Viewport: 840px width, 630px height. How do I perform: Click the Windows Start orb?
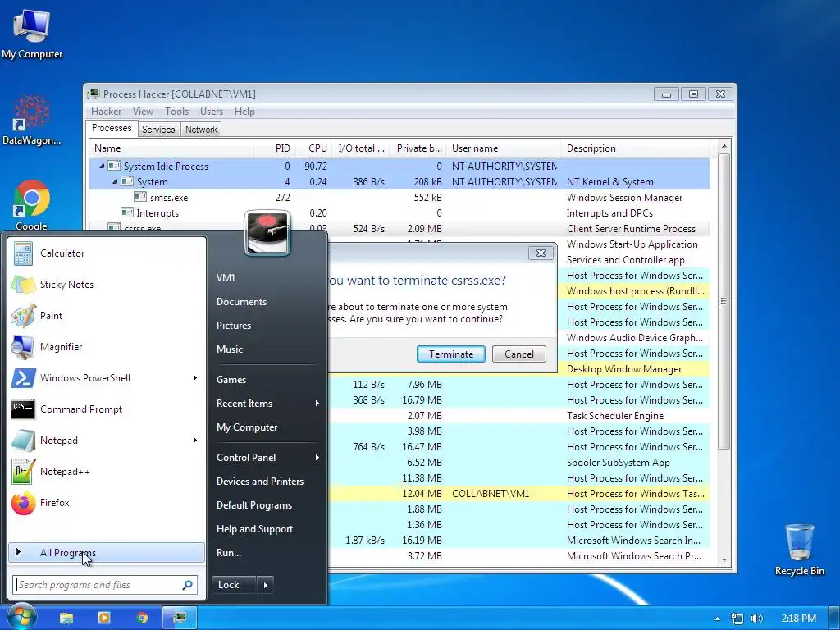(x=21, y=617)
